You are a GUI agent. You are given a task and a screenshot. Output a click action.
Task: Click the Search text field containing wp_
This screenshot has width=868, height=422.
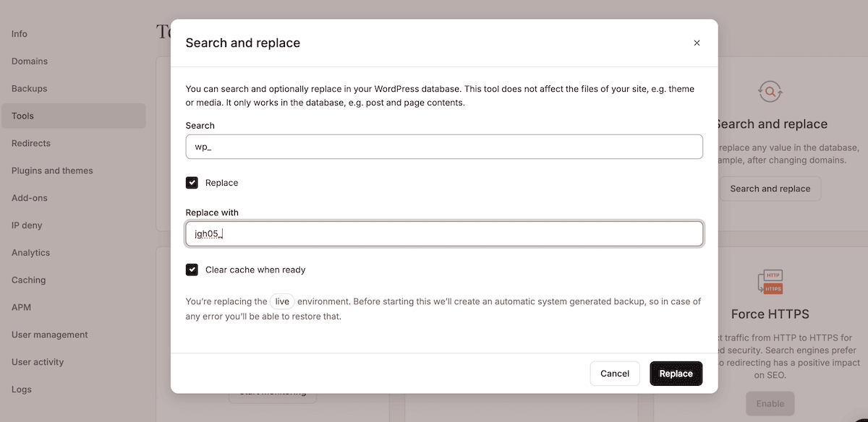coord(444,147)
